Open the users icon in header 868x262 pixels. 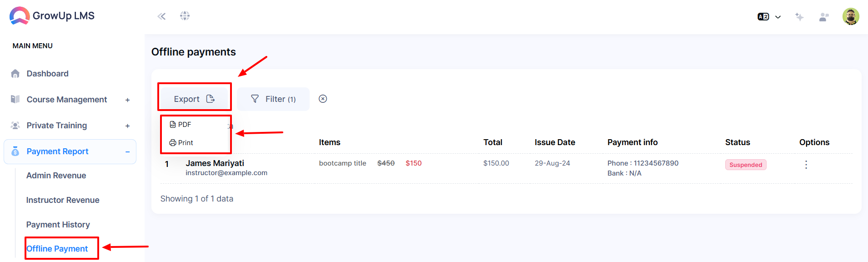[x=824, y=17]
